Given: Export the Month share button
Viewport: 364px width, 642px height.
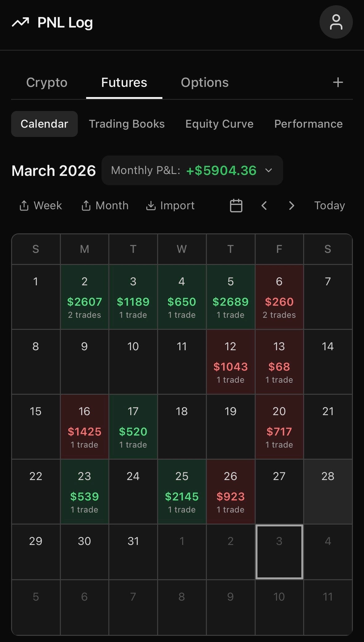Looking at the screenshot, I should (105, 206).
